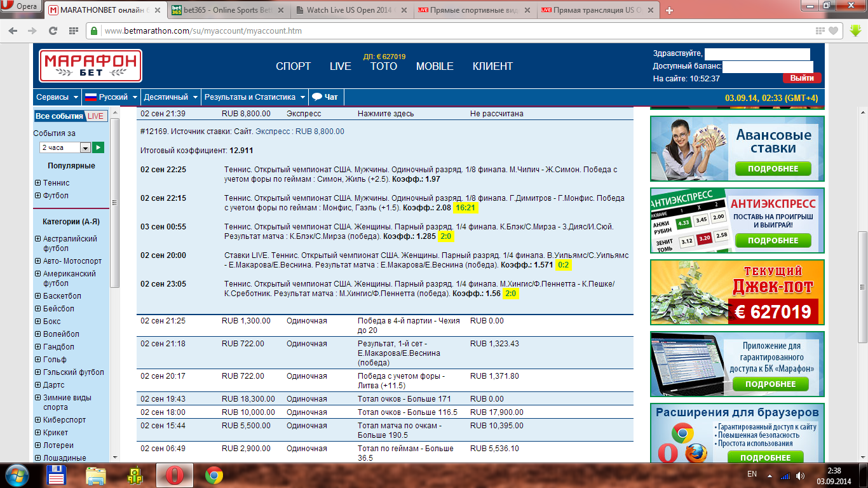Click the green security padlock in address bar
Screen dimensions: 868x488
point(94,31)
